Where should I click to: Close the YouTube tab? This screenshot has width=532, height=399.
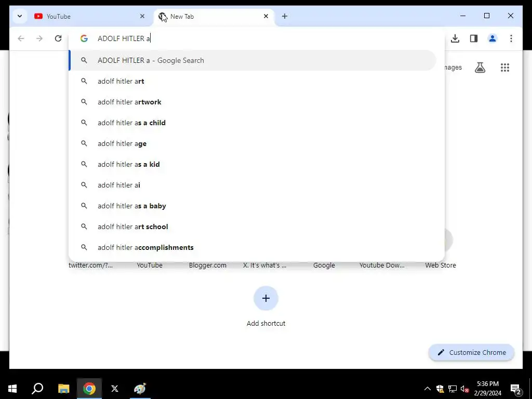tap(142, 16)
